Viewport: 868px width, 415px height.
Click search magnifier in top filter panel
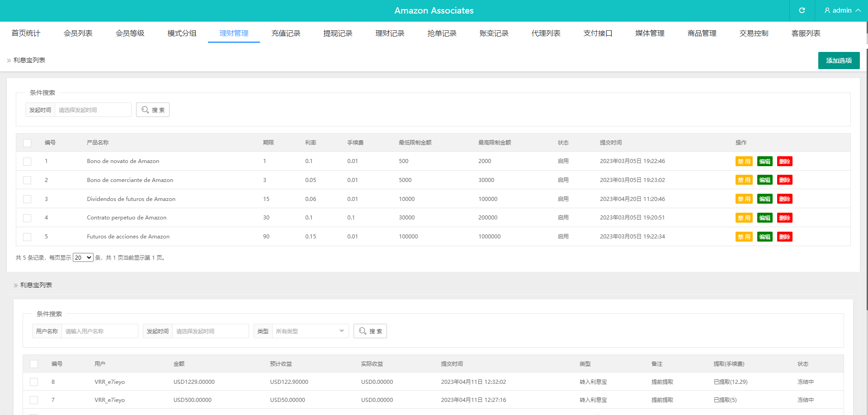click(145, 110)
